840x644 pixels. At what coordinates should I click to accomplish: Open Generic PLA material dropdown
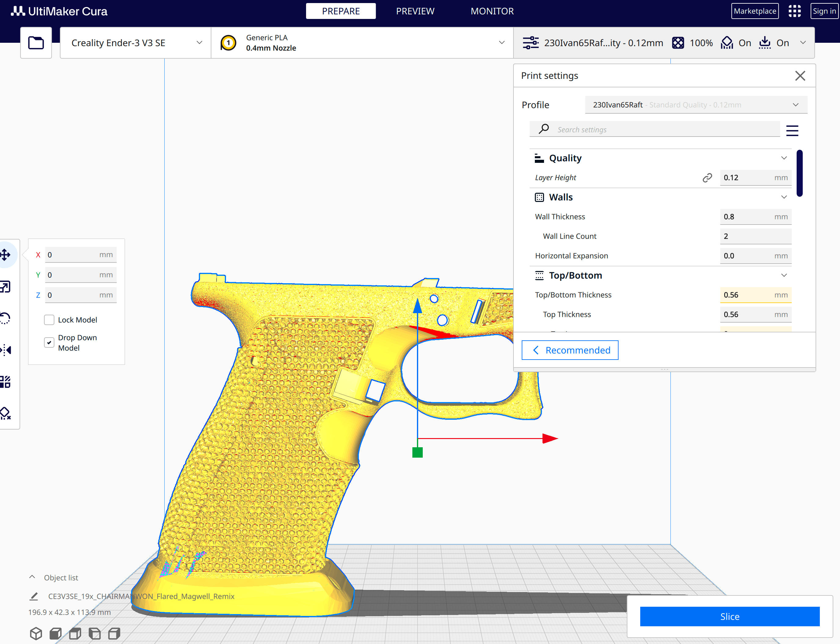pyautogui.click(x=362, y=42)
